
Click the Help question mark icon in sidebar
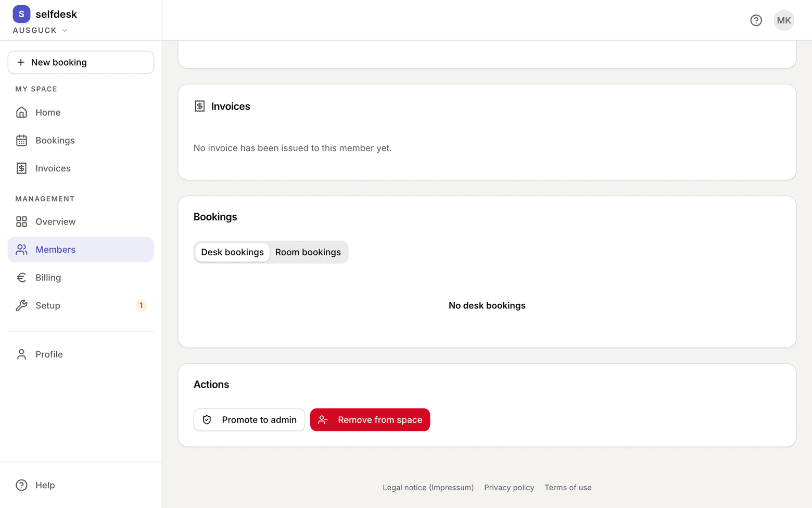pyautogui.click(x=21, y=485)
